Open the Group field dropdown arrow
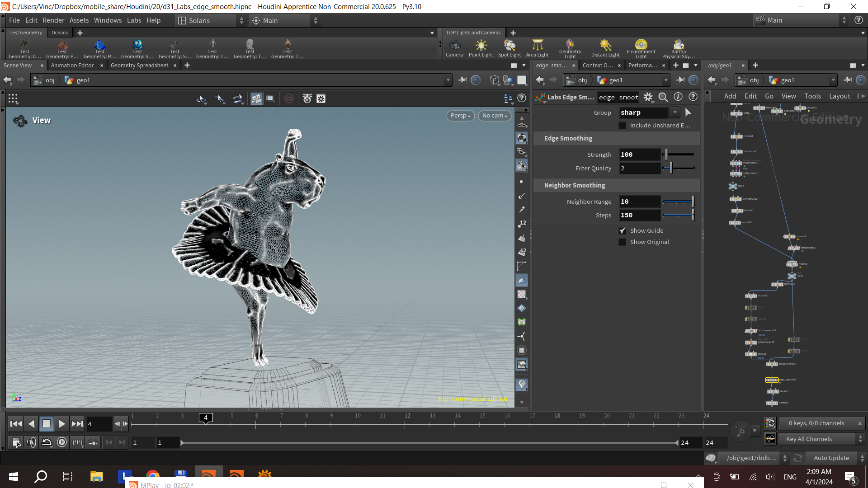The width and height of the screenshot is (868, 488). tap(675, 113)
